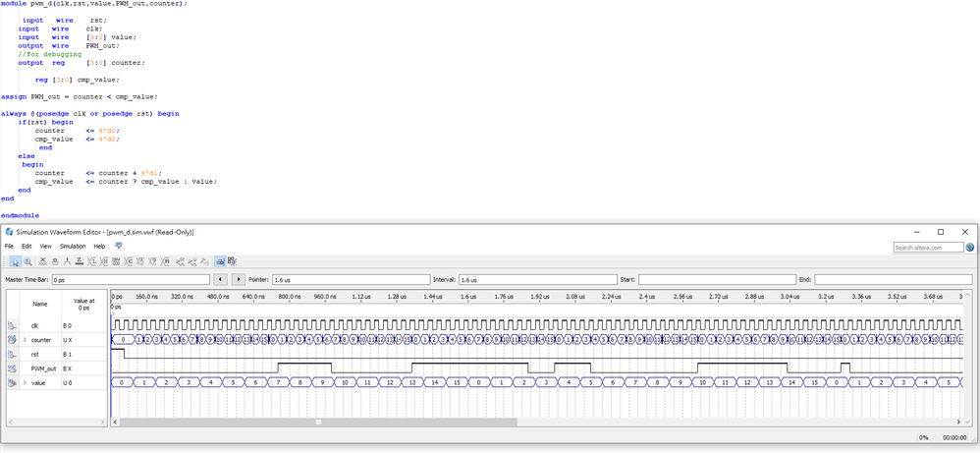Open Count Value (C) tool
This screenshot has width=980, height=453.
pyautogui.click(x=129, y=261)
